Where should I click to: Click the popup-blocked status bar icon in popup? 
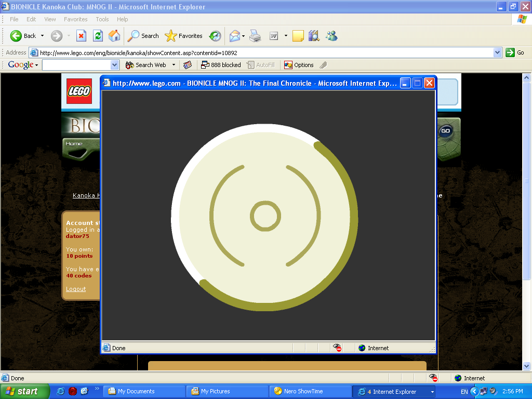337,348
